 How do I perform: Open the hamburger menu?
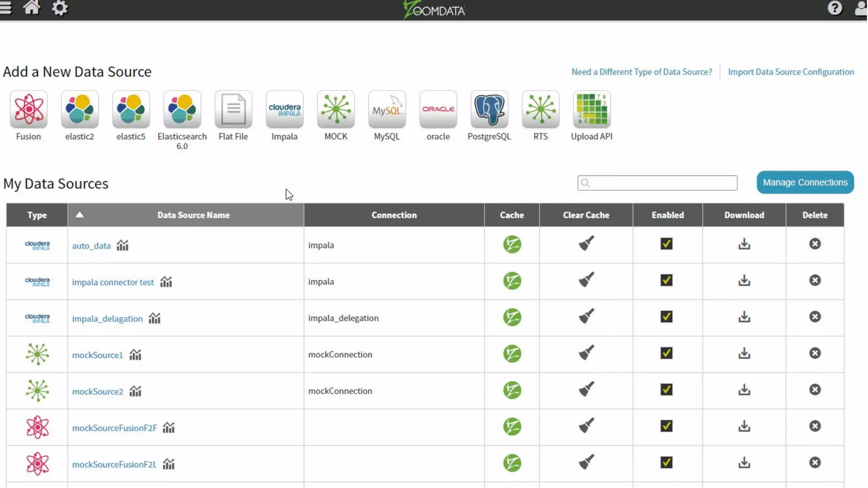[x=6, y=8]
